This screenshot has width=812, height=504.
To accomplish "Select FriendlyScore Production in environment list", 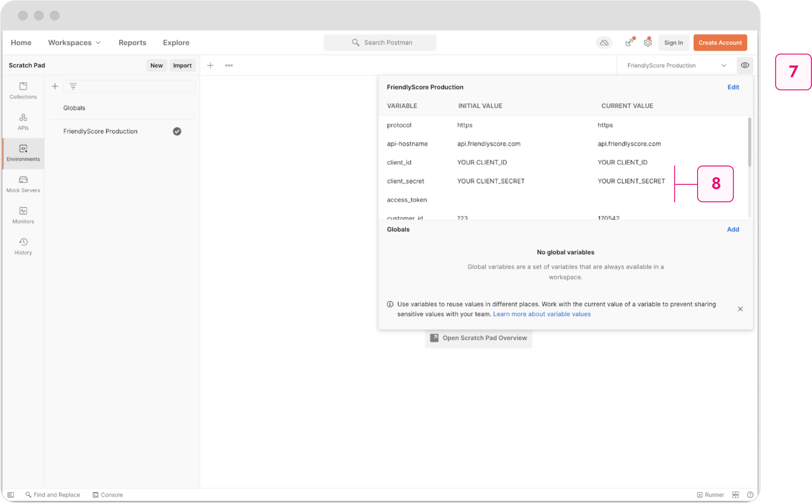I will click(x=100, y=131).
